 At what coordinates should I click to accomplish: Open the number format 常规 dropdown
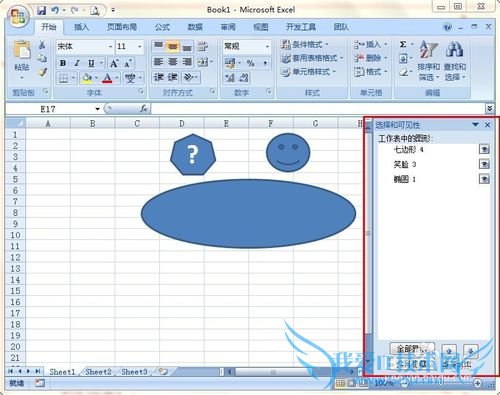pyautogui.click(x=267, y=46)
